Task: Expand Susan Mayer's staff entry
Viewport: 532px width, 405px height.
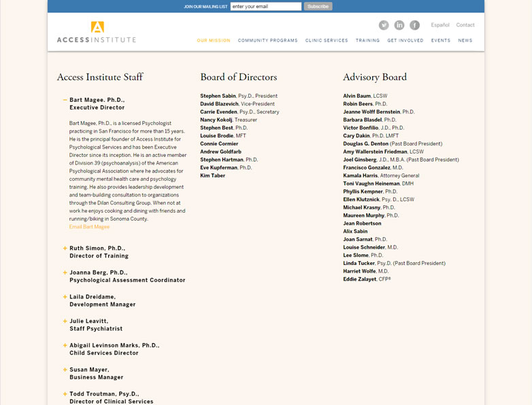Action: click(x=65, y=370)
